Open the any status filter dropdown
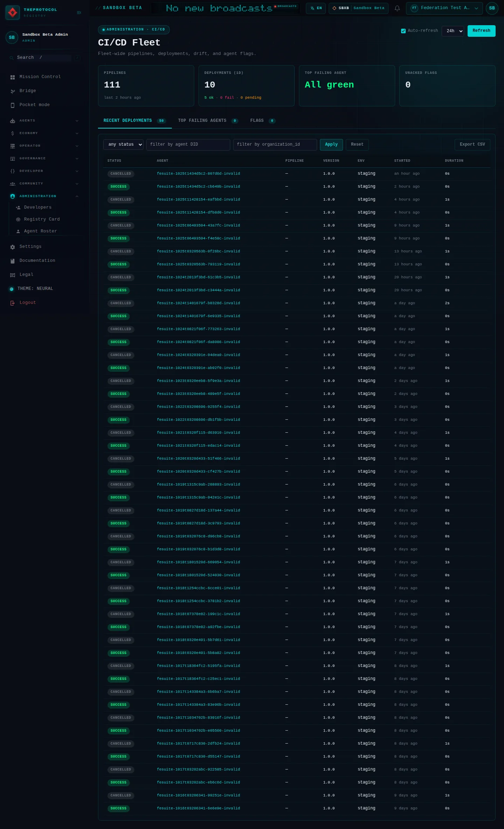Image resolution: width=504 pixels, height=829 pixels. tap(123, 145)
